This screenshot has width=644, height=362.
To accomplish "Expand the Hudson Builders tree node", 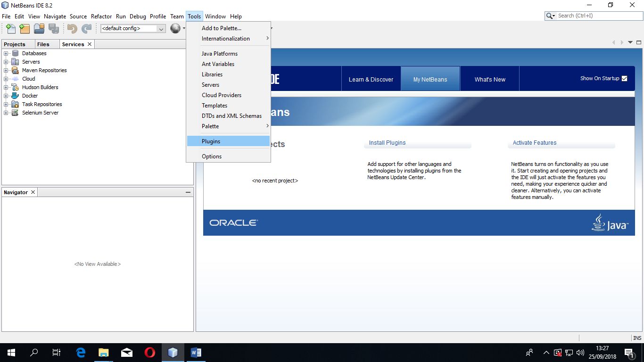I will tap(6, 87).
